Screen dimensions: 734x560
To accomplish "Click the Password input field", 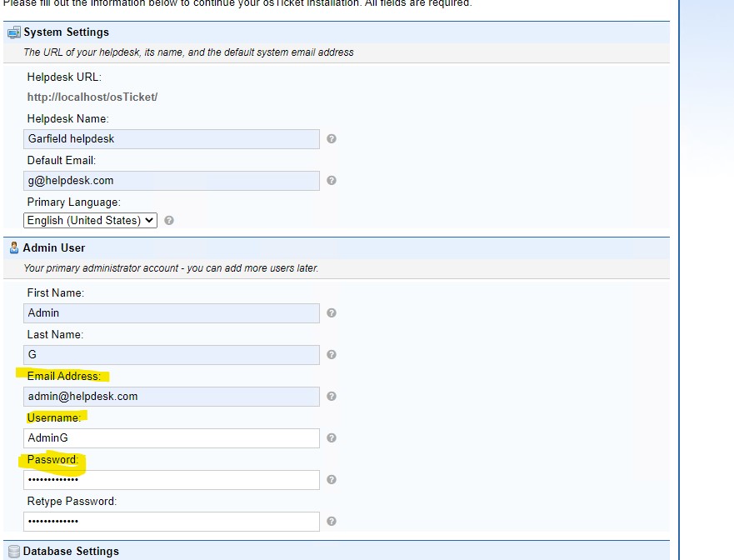I will click(171, 479).
